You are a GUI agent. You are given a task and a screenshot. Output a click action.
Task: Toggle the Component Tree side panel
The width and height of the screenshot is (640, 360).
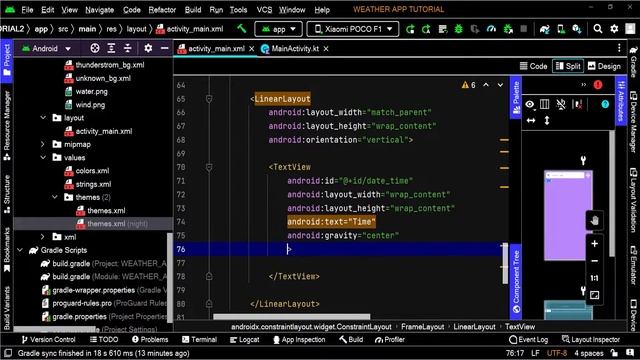(516, 282)
